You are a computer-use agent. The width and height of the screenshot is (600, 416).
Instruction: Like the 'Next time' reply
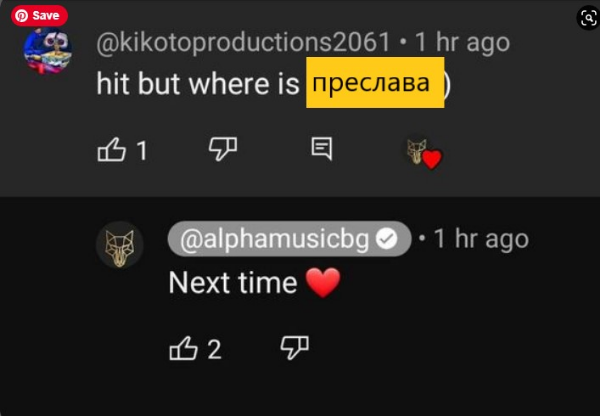185,348
